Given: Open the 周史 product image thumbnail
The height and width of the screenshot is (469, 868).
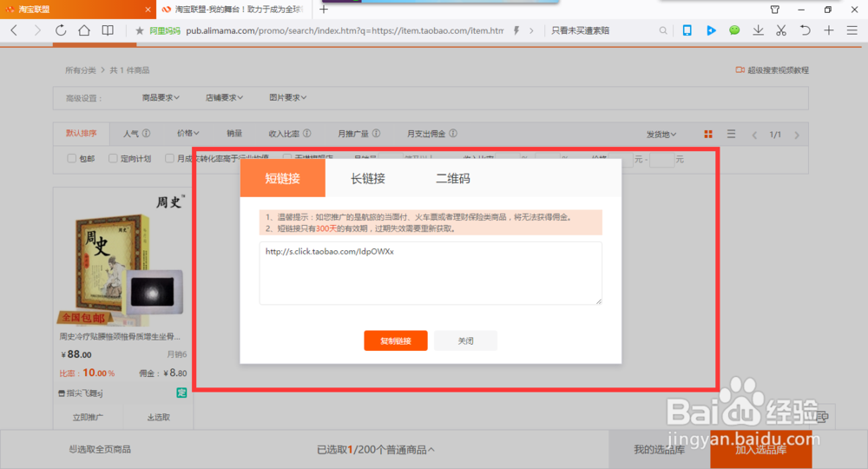Looking at the screenshot, I should click(x=123, y=259).
